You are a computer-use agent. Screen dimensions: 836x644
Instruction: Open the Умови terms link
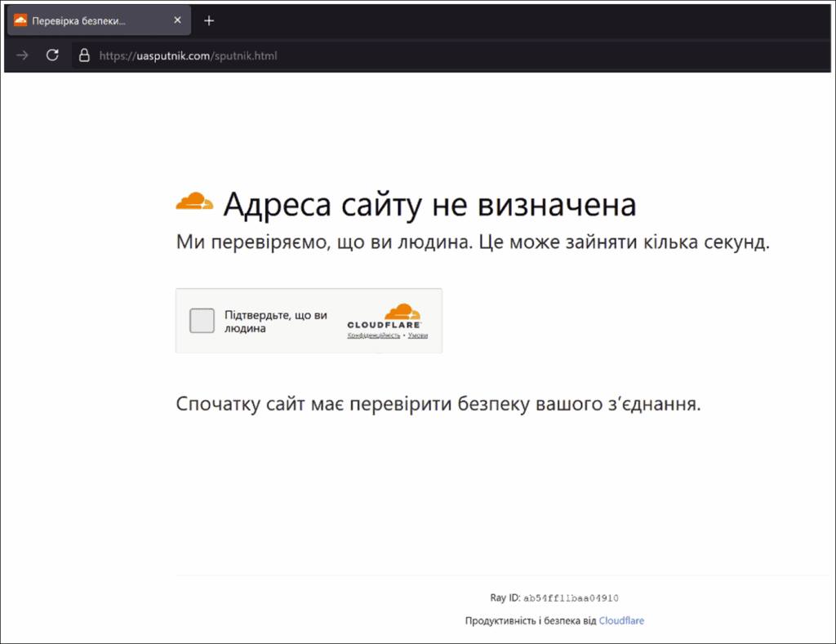(417, 335)
